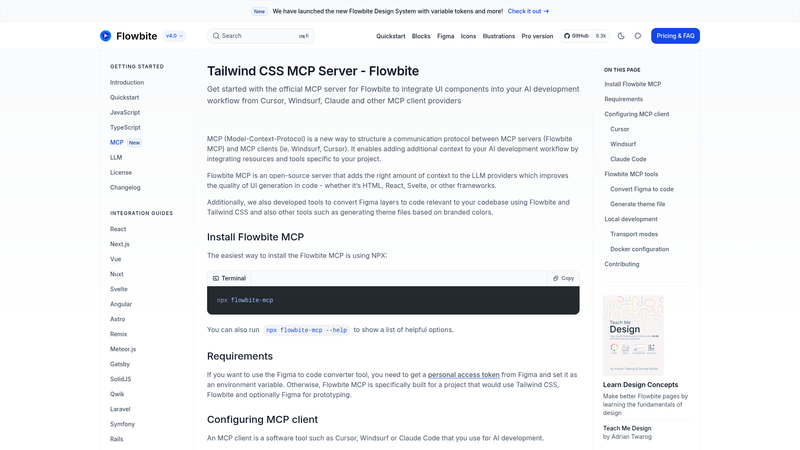Open the GitHub repository icon link
The image size is (800, 450).
click(567, 36)
